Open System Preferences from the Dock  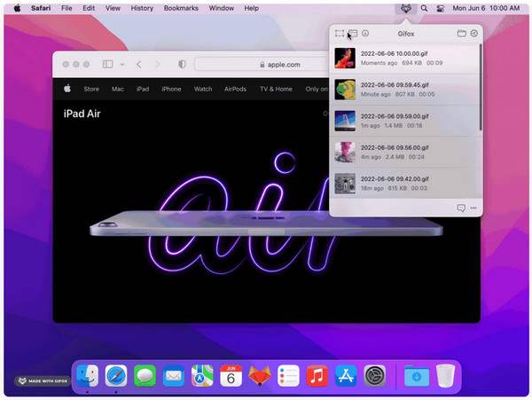click(x=374, y=376)
